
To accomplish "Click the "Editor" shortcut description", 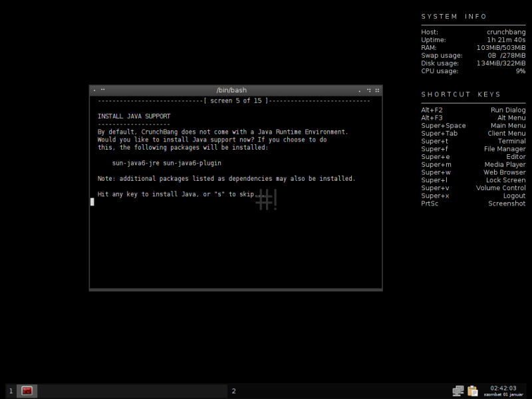I will tap(516, 157).
